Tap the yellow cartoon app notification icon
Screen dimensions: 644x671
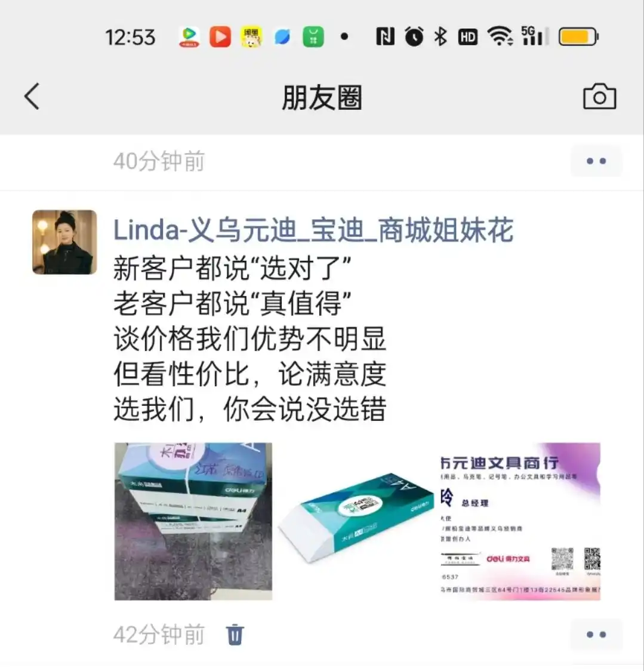[x=251, y=36]
